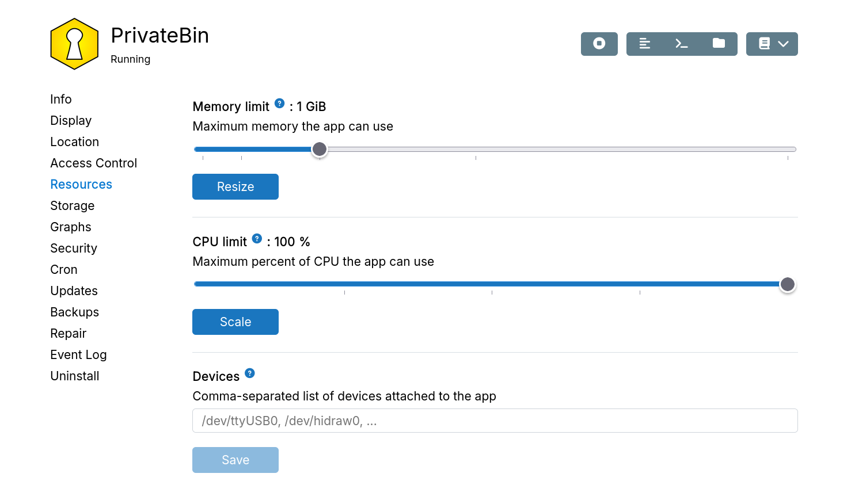Click the Resize button
The width and height of the screenshot is (851, 504).
(x=235, y=186)
